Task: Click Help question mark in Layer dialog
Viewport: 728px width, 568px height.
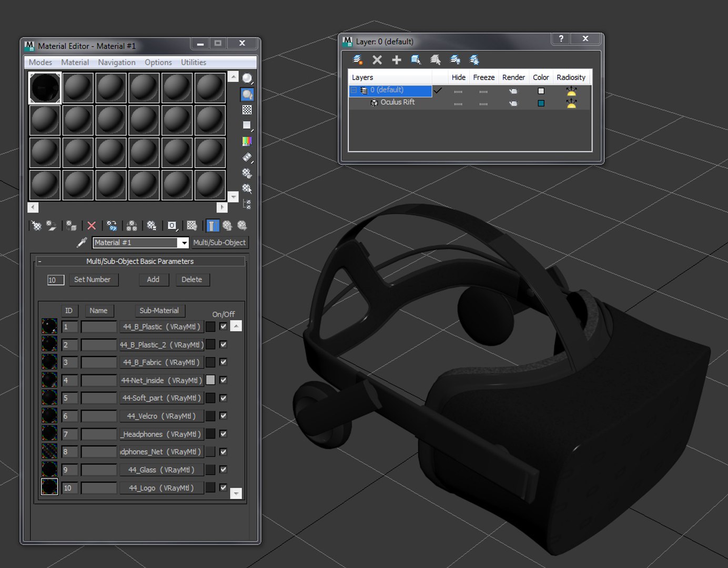Action: [561, 38]
